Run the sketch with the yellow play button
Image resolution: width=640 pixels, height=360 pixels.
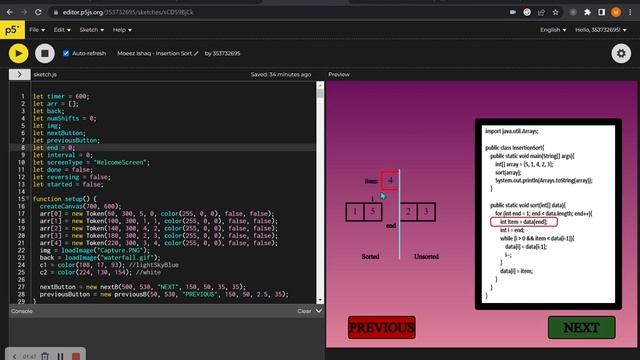click(18, 53)
